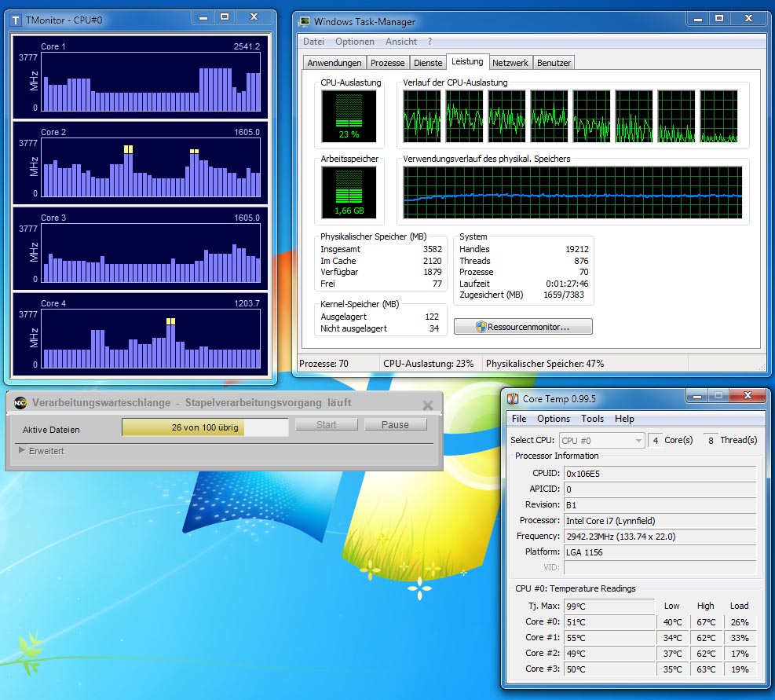The height and width of the screenshot is (700, 775).
Task: Click the APICID field showing 0
Action: pos(660,489)
